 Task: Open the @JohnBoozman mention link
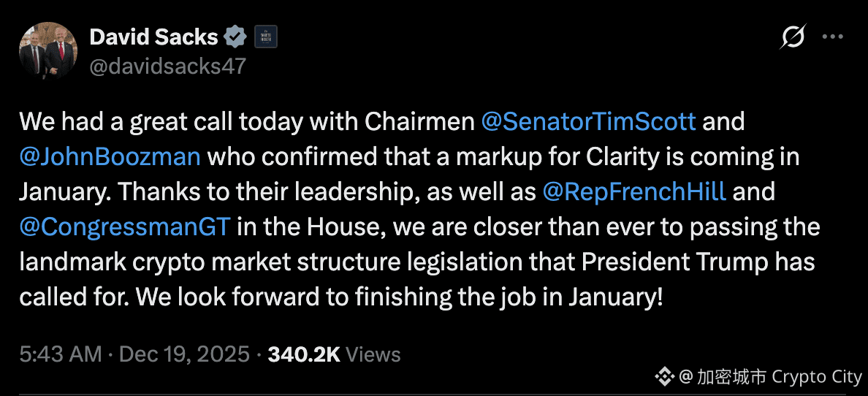pos(110,156)
